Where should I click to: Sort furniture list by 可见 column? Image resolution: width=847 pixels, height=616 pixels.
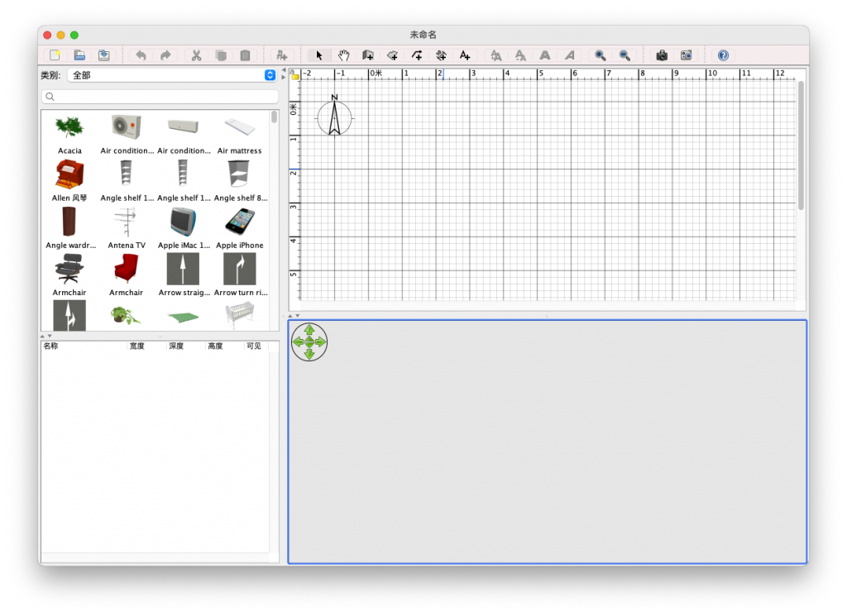tap(255, 346)
